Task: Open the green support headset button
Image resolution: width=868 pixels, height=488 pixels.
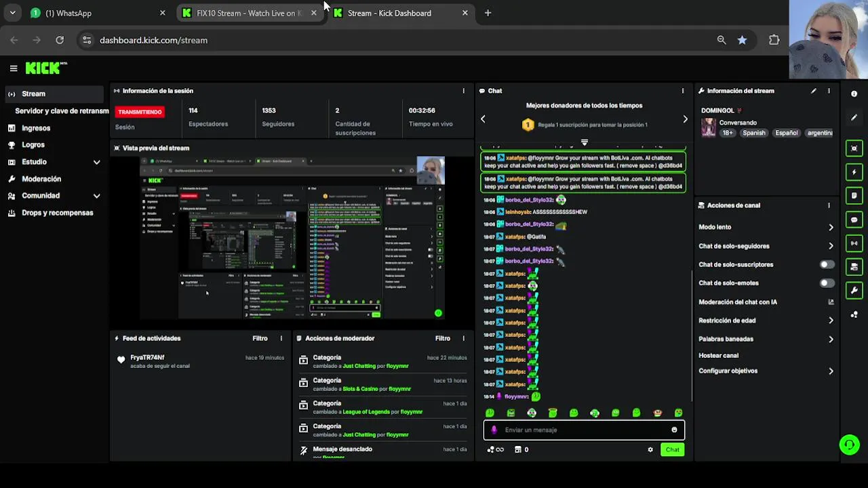Action: [849, 445]
